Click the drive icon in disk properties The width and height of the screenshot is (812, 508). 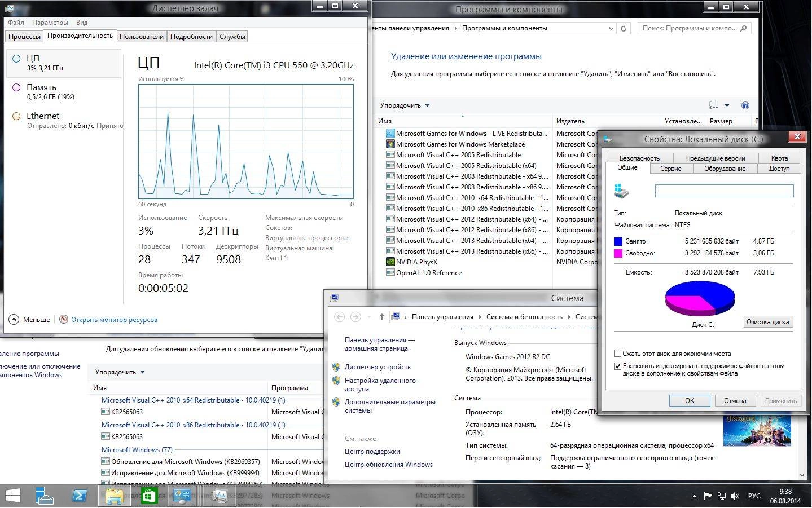(x=621, y=191)
